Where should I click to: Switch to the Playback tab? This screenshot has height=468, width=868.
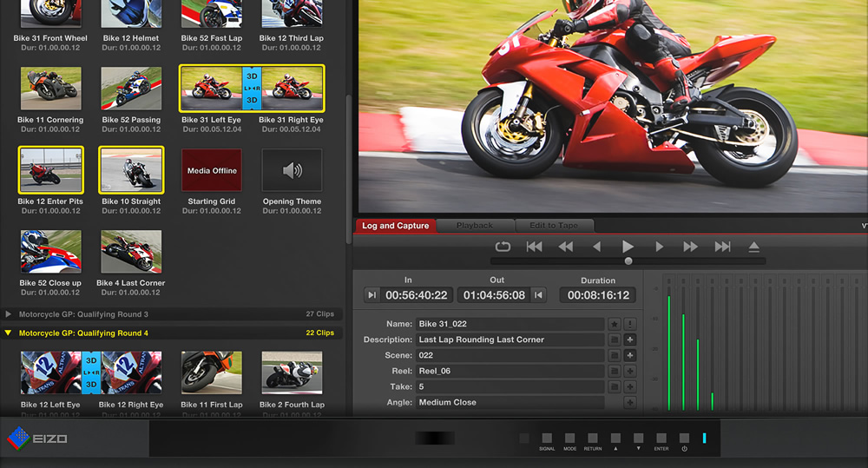point(474,226)
